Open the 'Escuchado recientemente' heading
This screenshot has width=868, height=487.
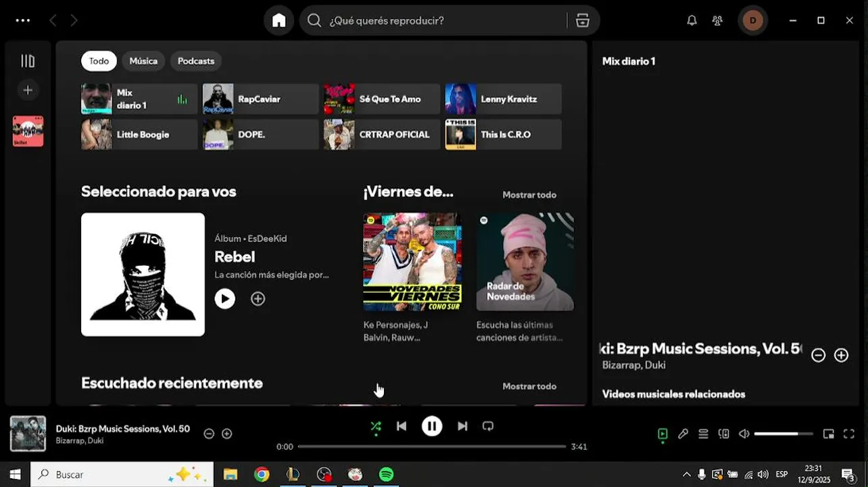click(x=172, y=383)
